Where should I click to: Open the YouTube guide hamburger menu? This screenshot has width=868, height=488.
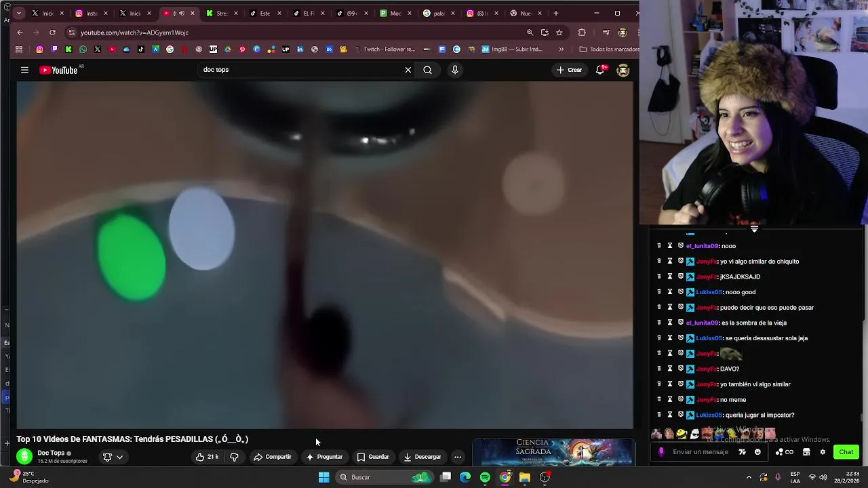point(24,70)
